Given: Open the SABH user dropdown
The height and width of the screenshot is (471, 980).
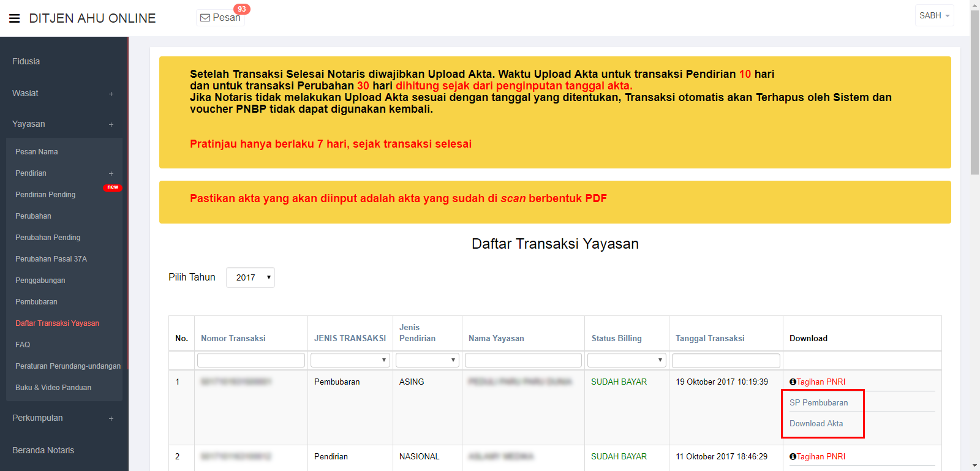Looking at the screenshot, I should (934, 15).
